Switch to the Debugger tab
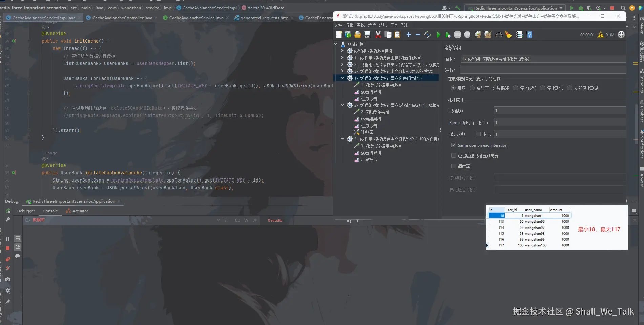Screen dimensions: 644x325 coord(26,211)
